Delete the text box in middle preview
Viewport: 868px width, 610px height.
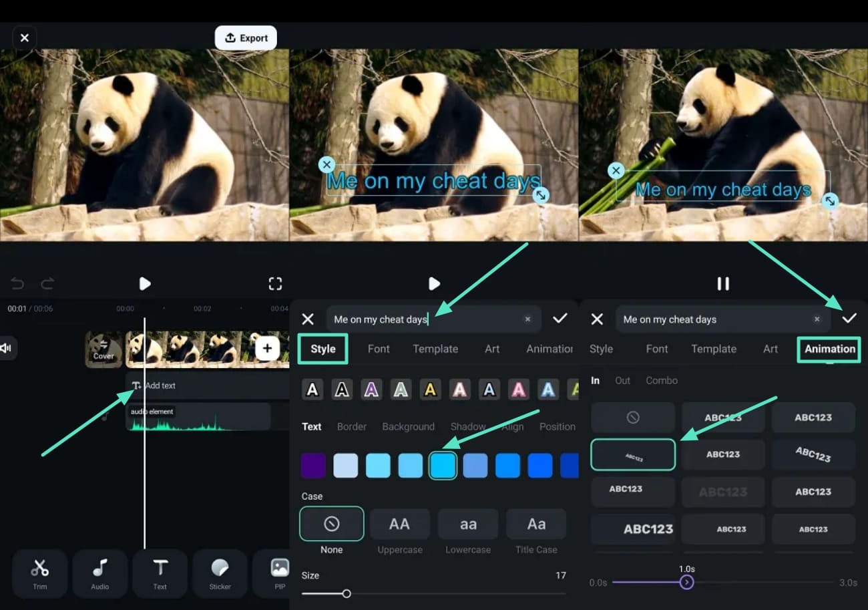(326, 164)
